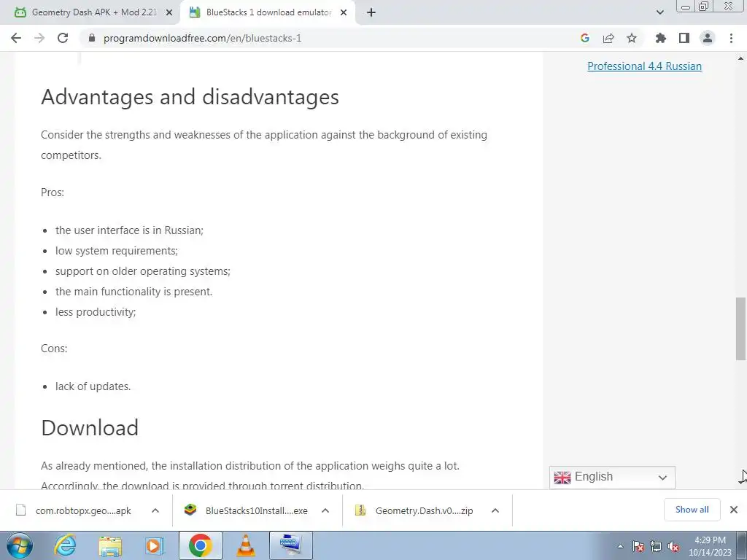Open Windows Media Player from taskbar
Image resolution: width=747 pixels, height=560 pixels.
tap(155, 545)
